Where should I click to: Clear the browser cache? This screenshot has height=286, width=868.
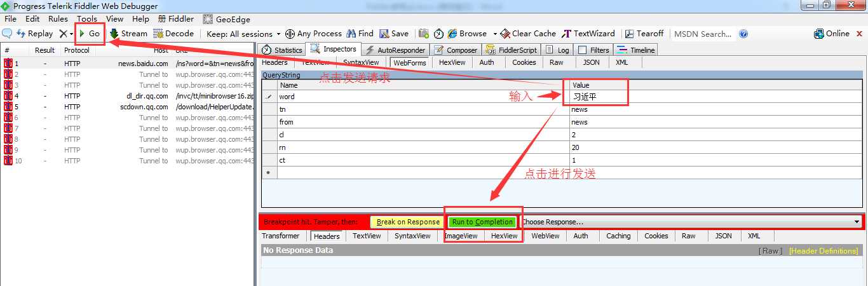(x=528, y=34)
